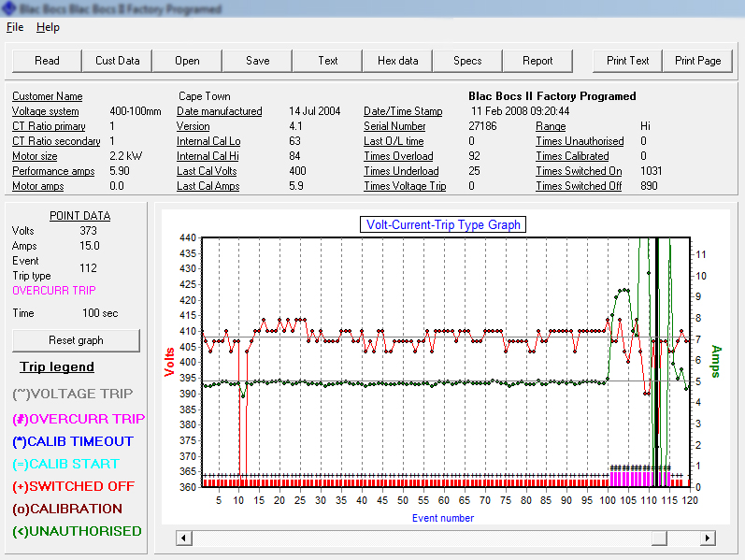
Task: Click the Internal Cal Lo label
Action: pyautogui.click(x=208, y=141)
